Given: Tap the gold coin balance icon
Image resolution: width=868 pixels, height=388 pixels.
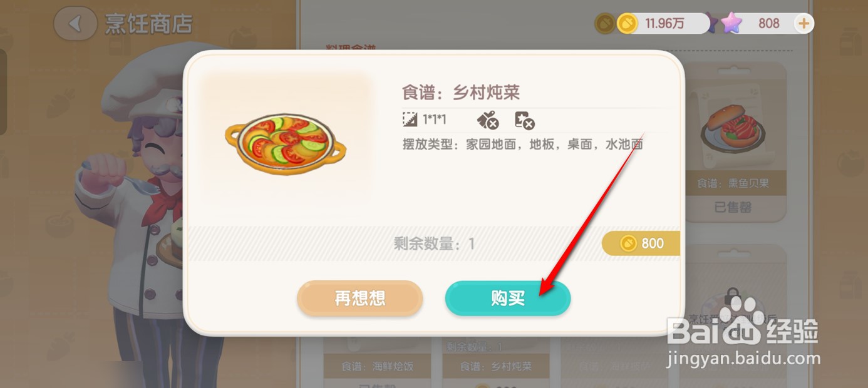Looking at the screenshot, I should tap(627, 24).
